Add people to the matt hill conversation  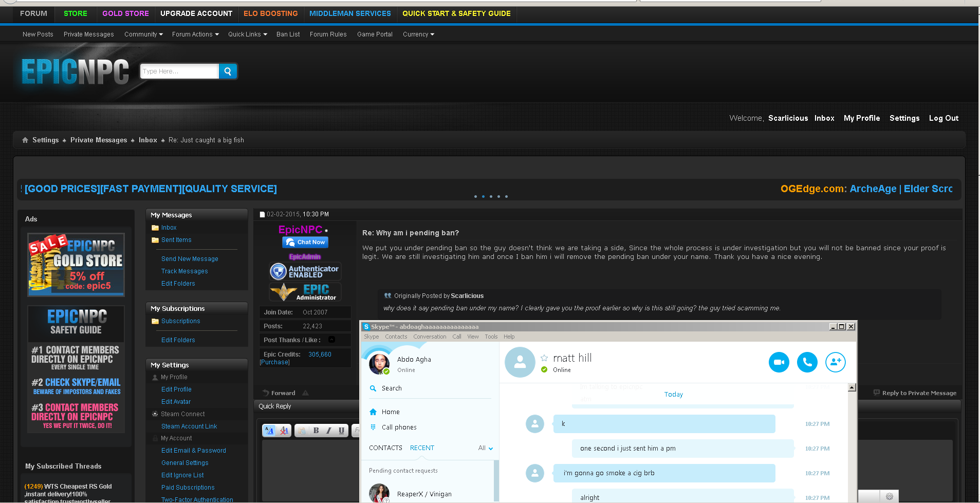[x=835, y=362]
